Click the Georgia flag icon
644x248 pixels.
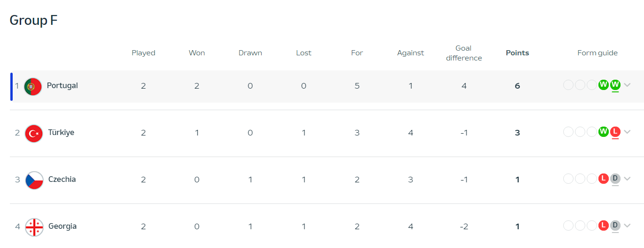tap(34, 227)
